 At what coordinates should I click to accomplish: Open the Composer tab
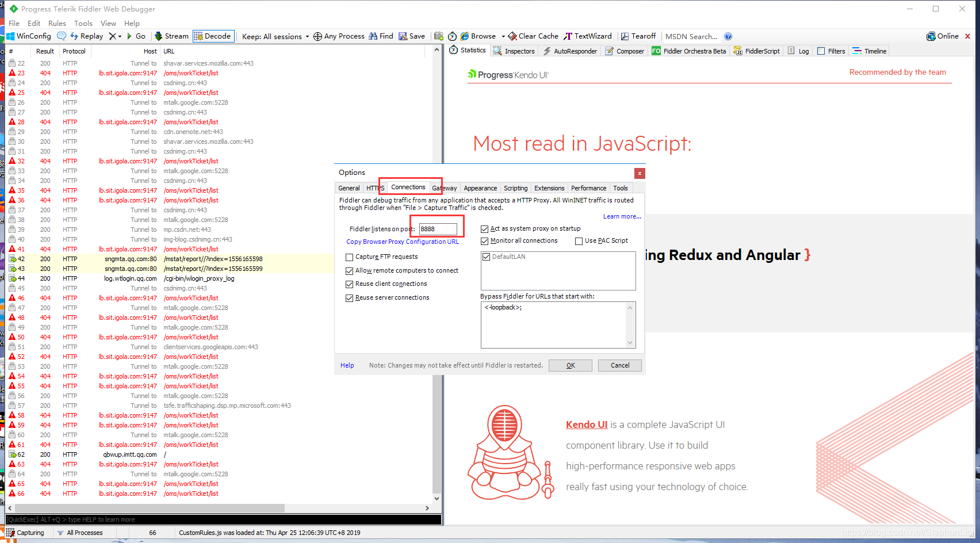point(625,51)
